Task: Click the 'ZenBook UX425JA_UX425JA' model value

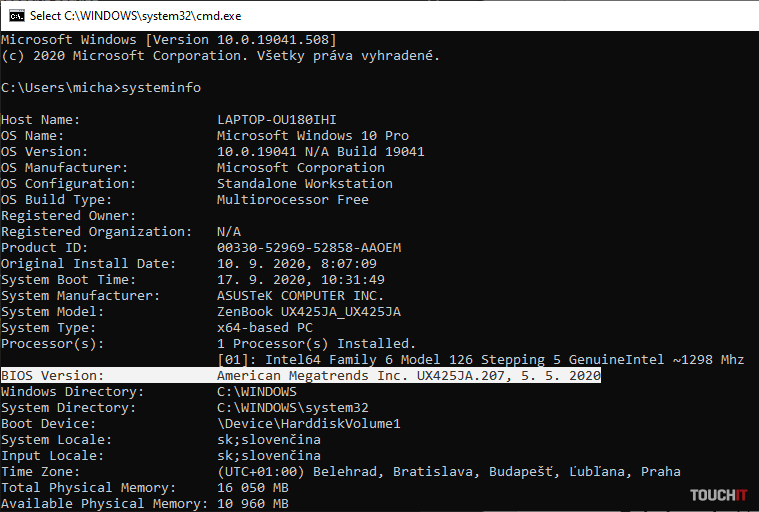Action: click(309, 311)
